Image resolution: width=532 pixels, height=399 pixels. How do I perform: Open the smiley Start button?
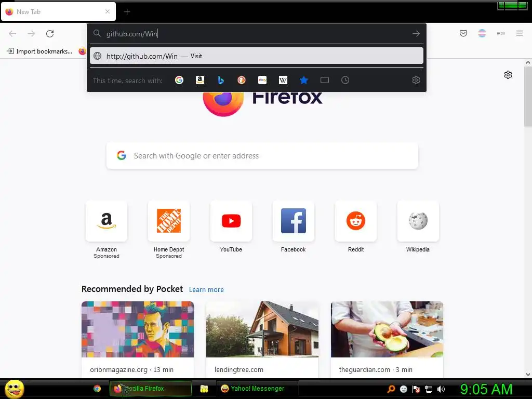click(x=14, y=389)
